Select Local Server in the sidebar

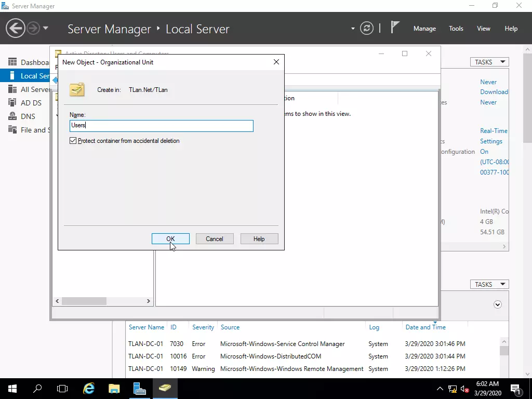pyautogui.click(x=25, y=76)
